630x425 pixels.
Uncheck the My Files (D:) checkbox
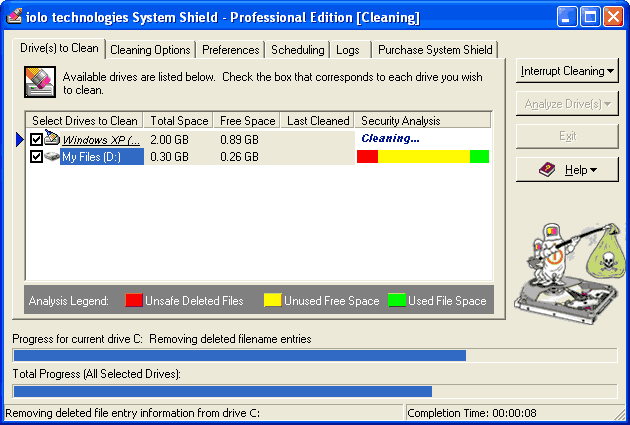[x=36, y=156]
